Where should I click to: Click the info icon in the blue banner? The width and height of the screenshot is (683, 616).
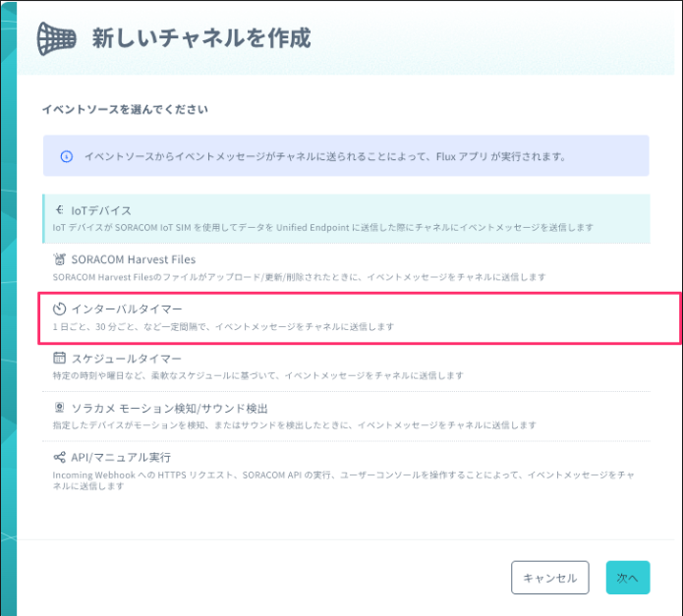pos(66,156)
